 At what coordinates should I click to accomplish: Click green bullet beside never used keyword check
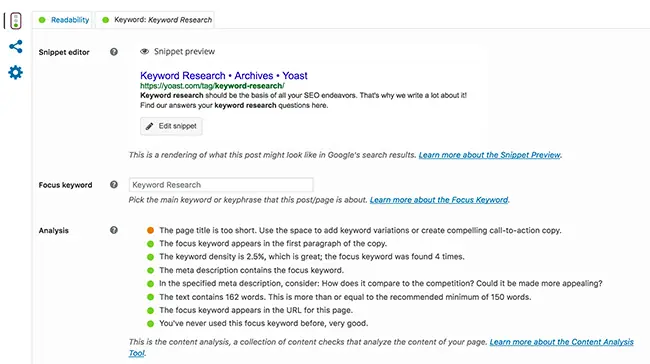[x=150, y=323]
